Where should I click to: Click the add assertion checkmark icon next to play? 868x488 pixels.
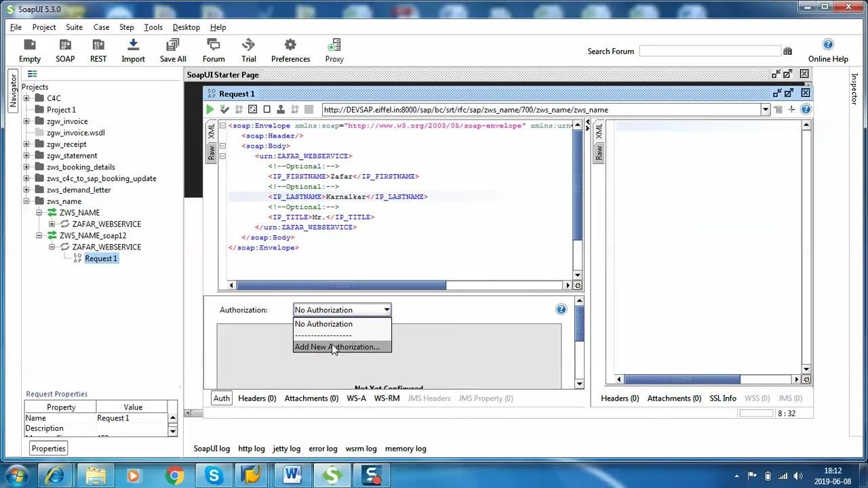coord(224,109)
